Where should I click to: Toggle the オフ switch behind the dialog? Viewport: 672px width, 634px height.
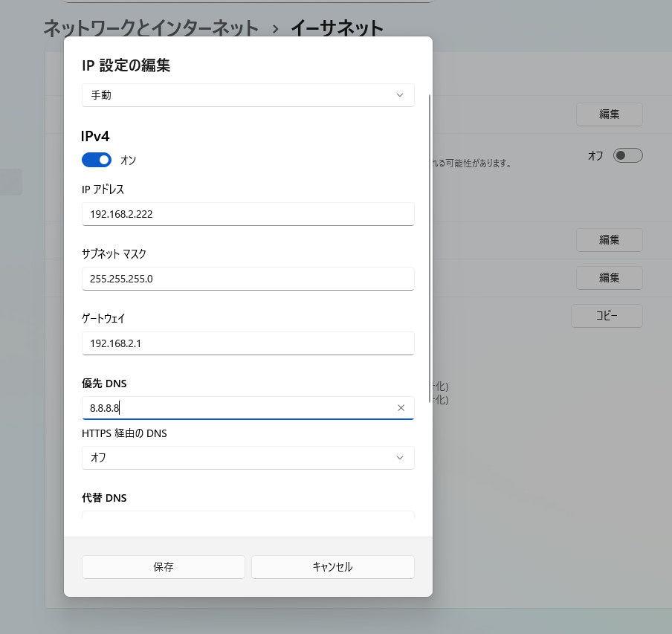click(x=627, y=155)
